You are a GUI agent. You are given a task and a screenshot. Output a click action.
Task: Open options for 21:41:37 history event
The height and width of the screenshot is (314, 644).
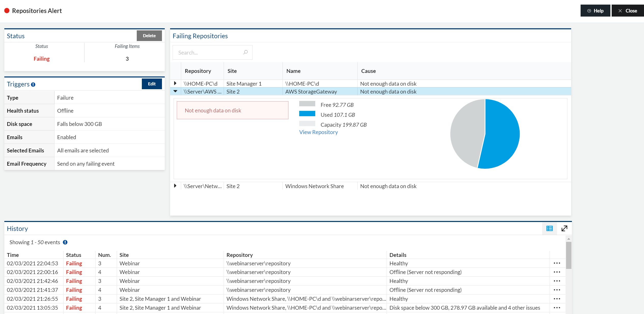557,290
